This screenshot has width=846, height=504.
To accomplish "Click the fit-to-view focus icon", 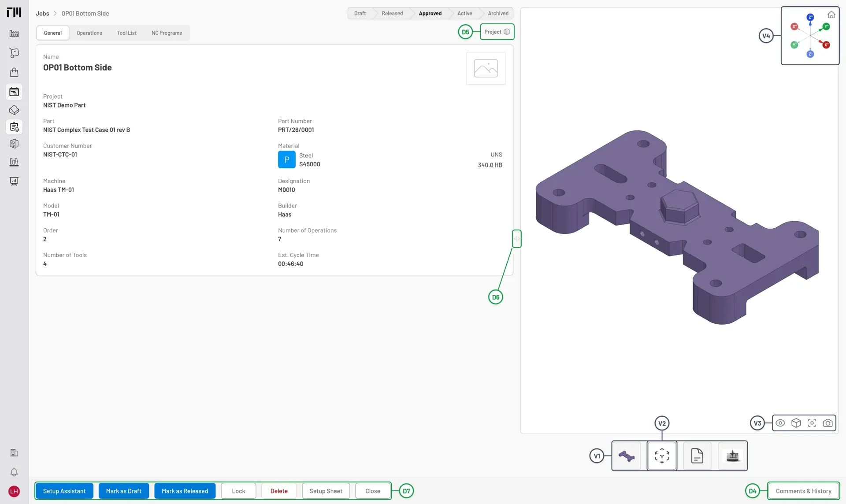I will tap(812, 423).
